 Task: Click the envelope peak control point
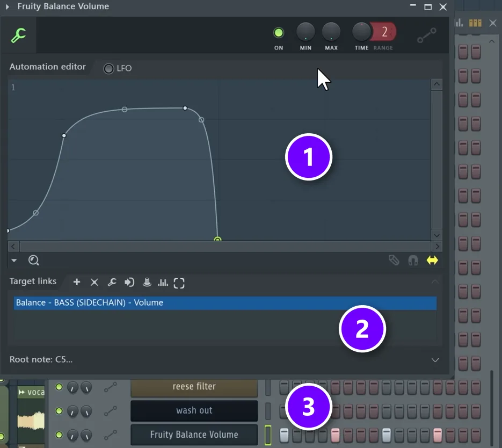[185, 108]
